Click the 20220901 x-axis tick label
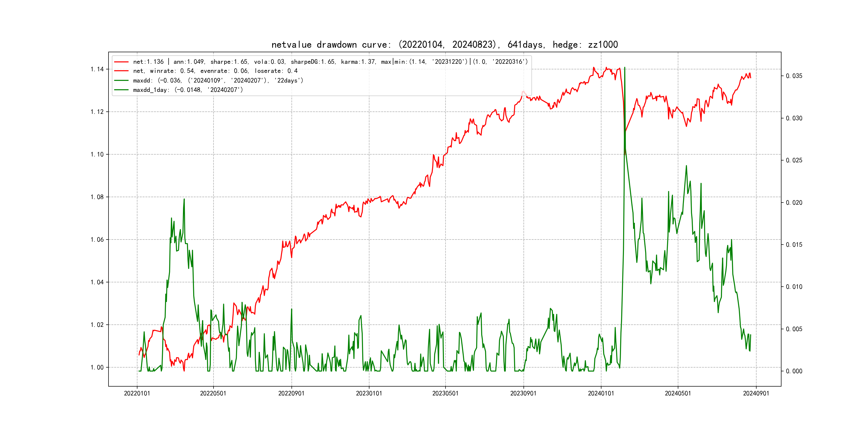Screen dimensions: 868x434 tap(291, 393)
